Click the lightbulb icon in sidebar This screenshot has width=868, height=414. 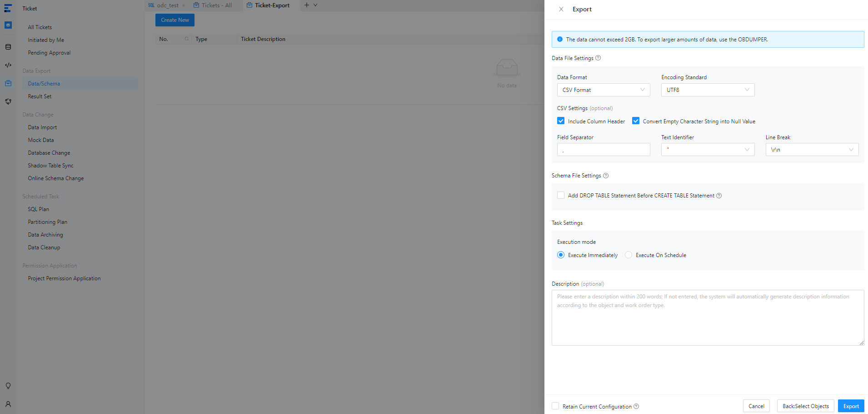pos(8,386)
